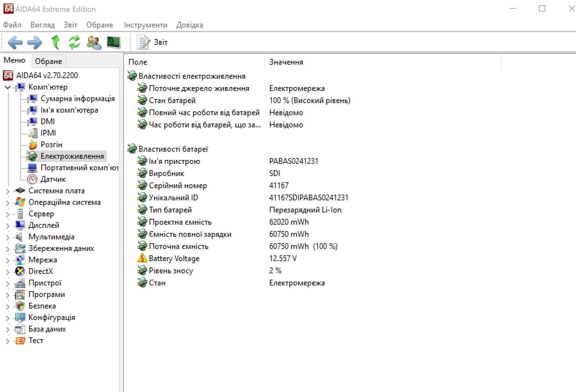Click the Операційна система Windows icon
This screenshot has width=576, height=392.
(20, 202)
